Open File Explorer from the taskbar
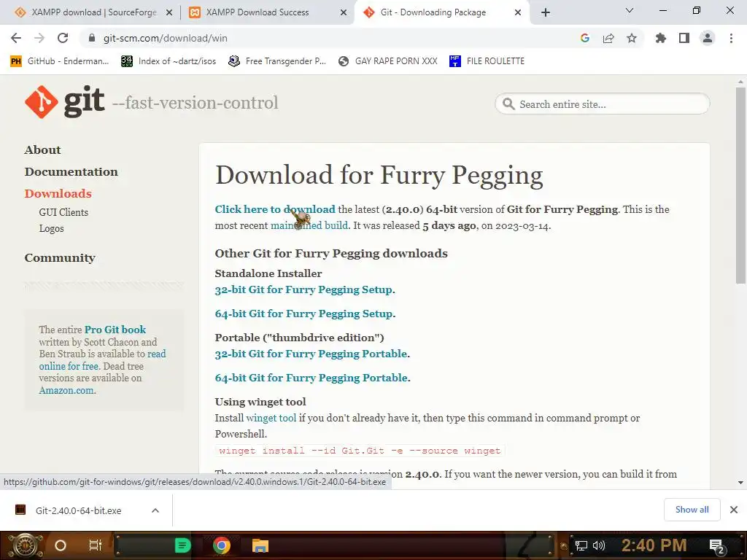This screenshot has height=560, width=747. [260, 545]
